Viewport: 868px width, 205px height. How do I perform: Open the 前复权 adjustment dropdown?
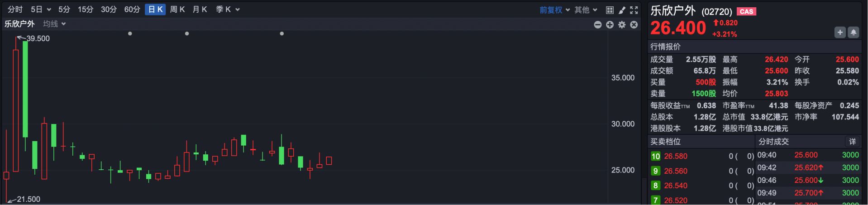[554, 10]
